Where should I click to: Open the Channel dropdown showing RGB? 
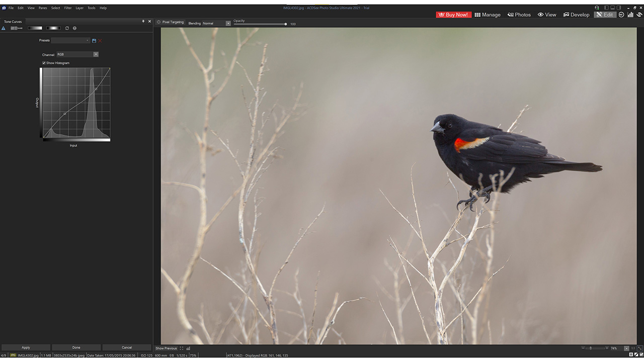[96, 54]
